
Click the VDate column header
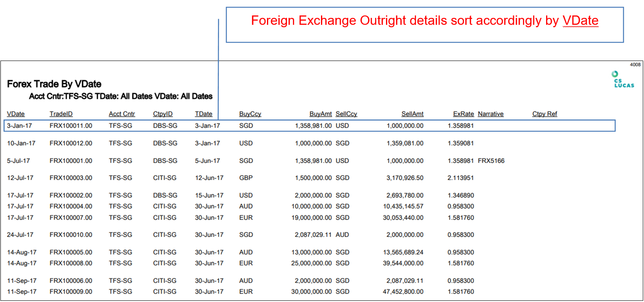pyautogui.click(x=16, y=114)
